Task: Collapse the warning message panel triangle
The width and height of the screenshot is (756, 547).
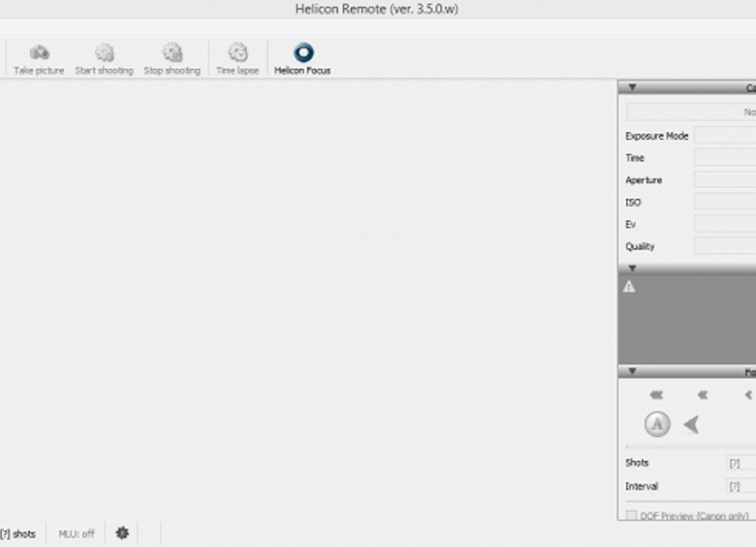Action: tap(632, 269)
